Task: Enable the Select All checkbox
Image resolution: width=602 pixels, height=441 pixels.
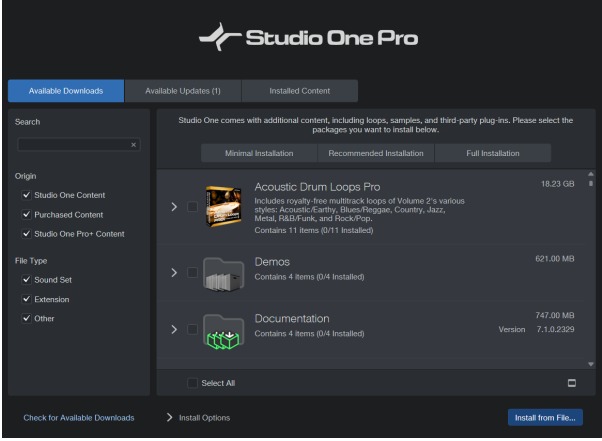Action: [x=192, y=383]
